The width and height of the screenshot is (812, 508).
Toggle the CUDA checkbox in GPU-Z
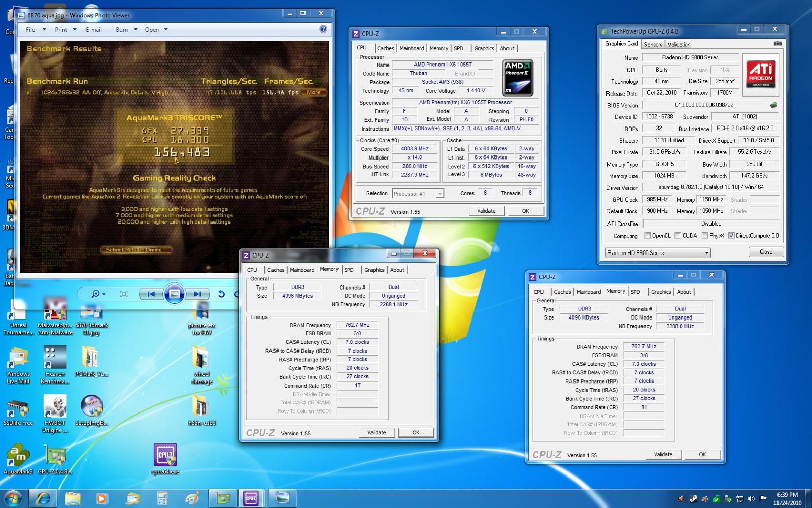pos(678,235)
